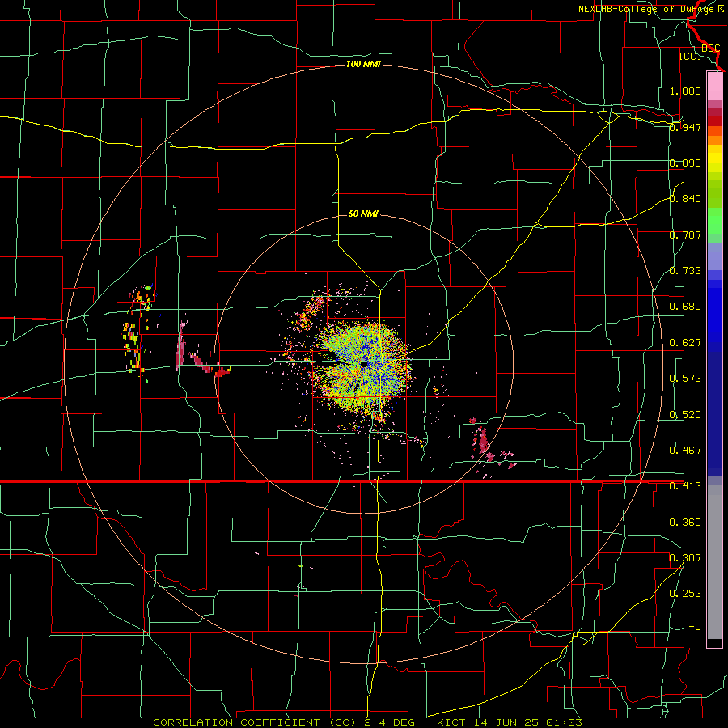
Task: Select the 0.680 scale value
Action: point(685,307)
